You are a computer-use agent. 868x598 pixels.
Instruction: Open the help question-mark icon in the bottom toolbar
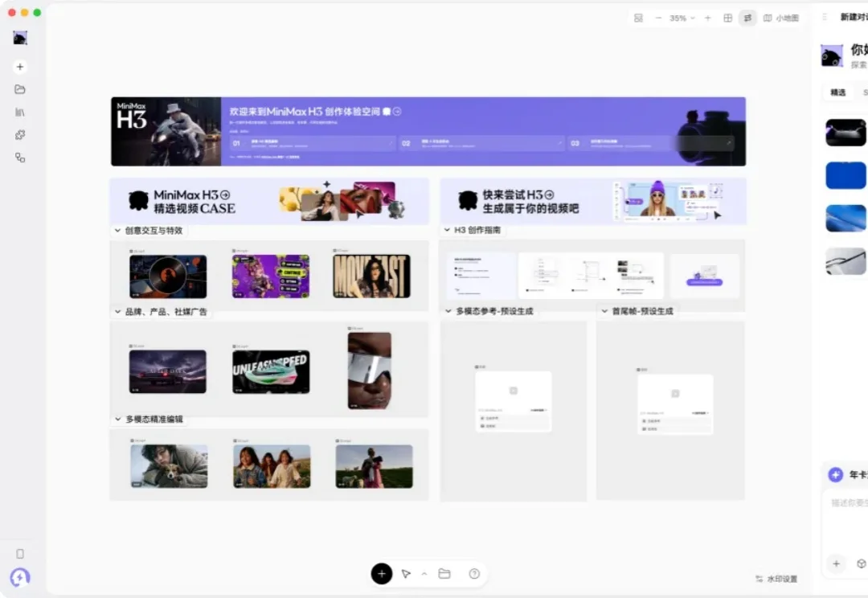point(474,574)
